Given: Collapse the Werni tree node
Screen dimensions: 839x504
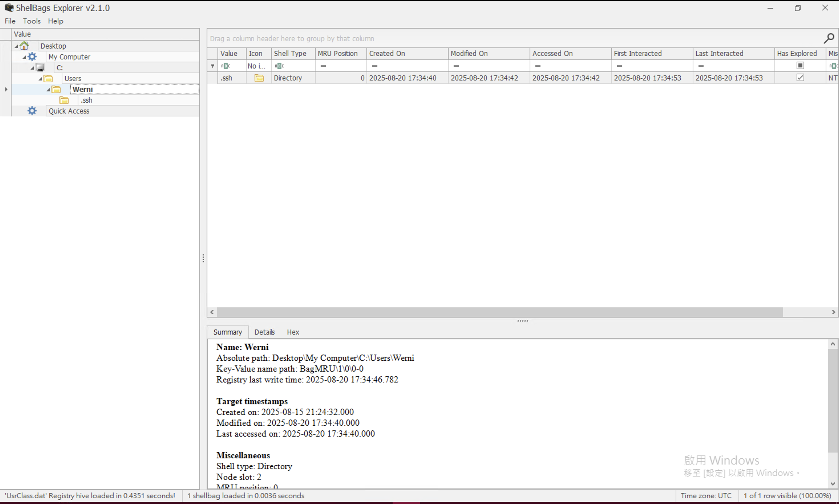Looking at the screenshot, I should 48,90.
